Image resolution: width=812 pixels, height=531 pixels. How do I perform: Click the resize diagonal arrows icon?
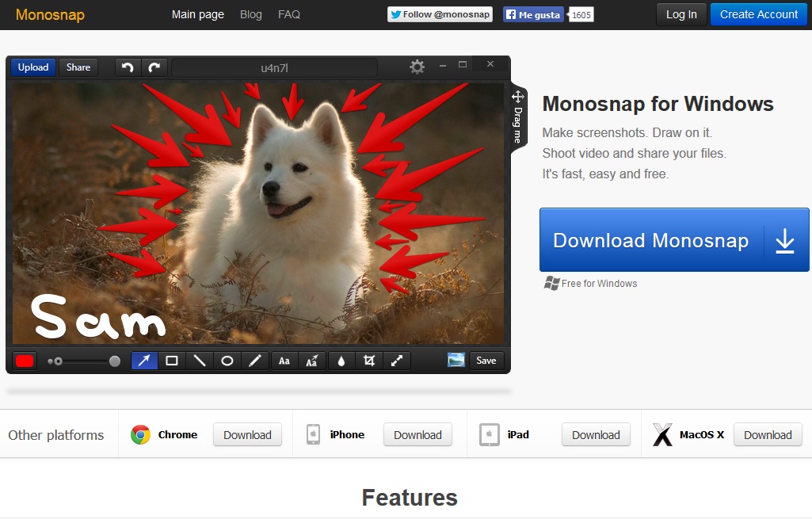(x=397, y=361)
